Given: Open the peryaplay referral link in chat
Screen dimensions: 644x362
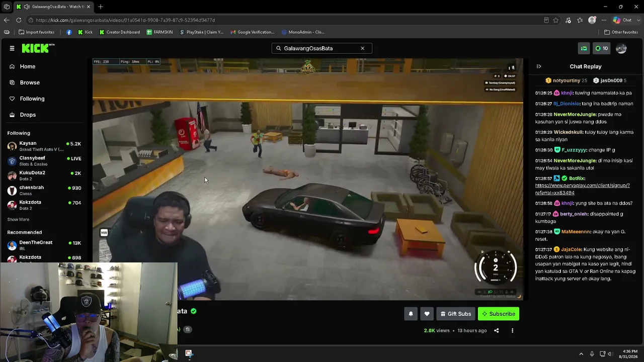Looking at the screenshot, I should pyautogui.click(x=583, y=189).
